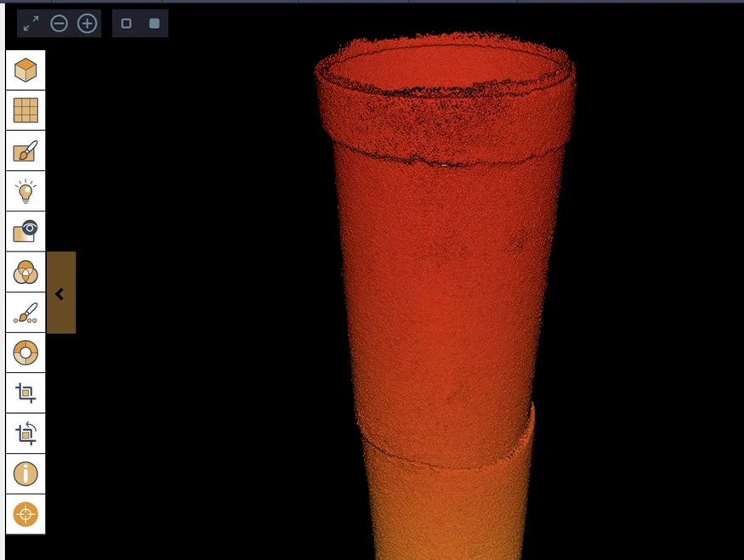This screenshot has width=744, height=560.
Task: Activate the orange crosshair target tool
Action: tap(26, 514)
